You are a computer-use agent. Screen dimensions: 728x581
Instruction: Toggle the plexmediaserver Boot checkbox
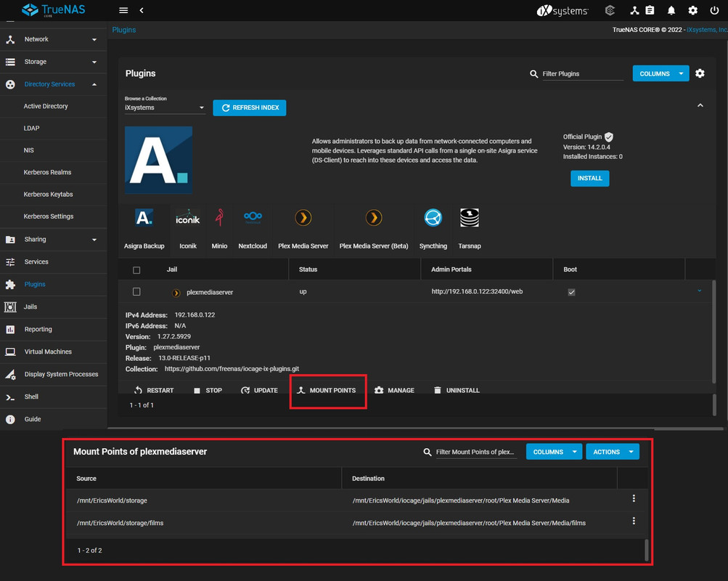571,292
